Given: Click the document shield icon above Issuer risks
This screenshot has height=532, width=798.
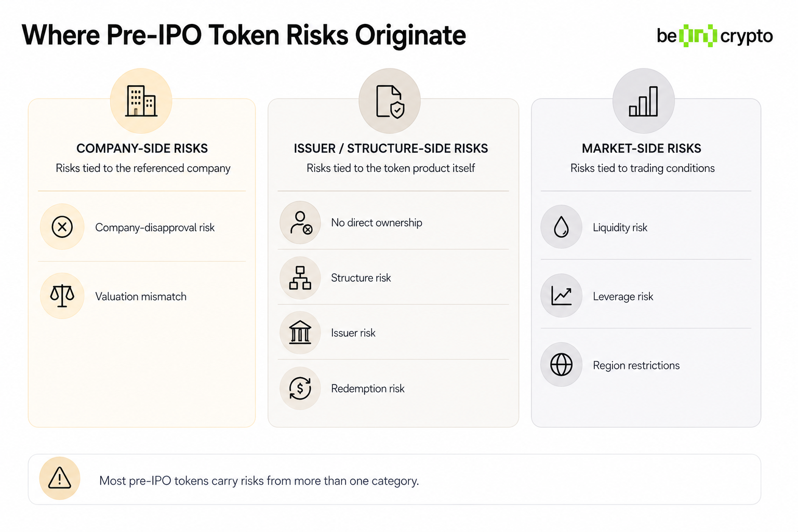Looking at the screenshot, I should point(390,101).
